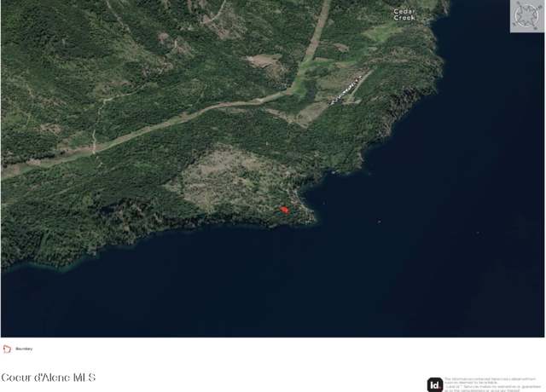Click the light green field left of Cedar Creek label
This screenshot has height=392, width=546.
tap(378, 33)
